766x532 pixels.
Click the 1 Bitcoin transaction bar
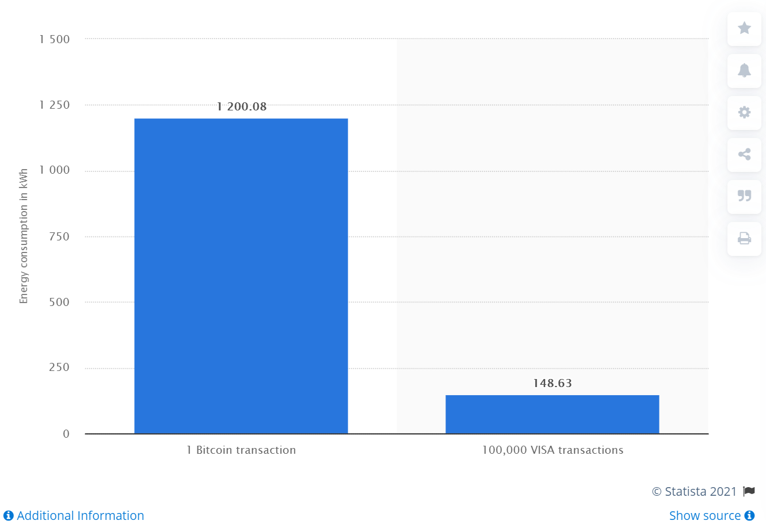[241, 276]
